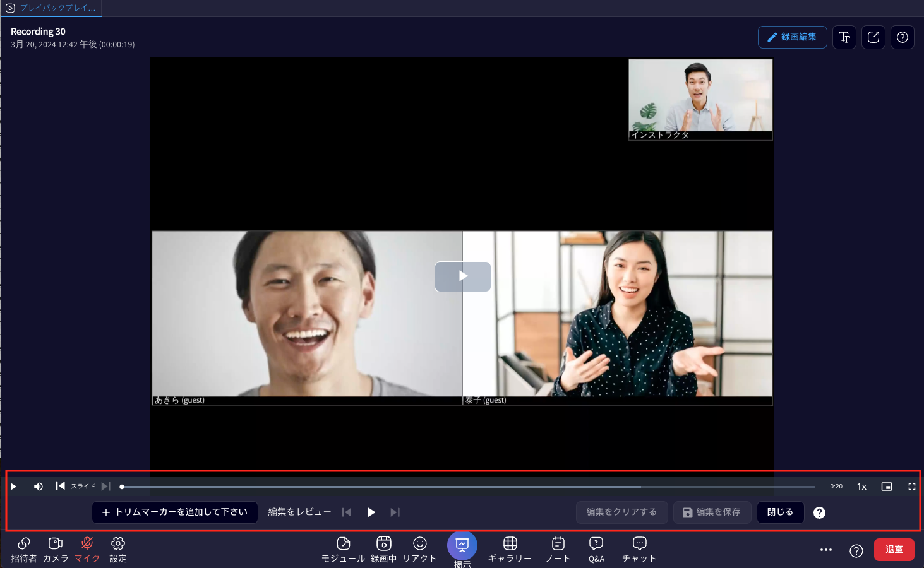Jump to previous edit in review controls
The height and width of the screenshot is (568, 924).
coord(347,512)
